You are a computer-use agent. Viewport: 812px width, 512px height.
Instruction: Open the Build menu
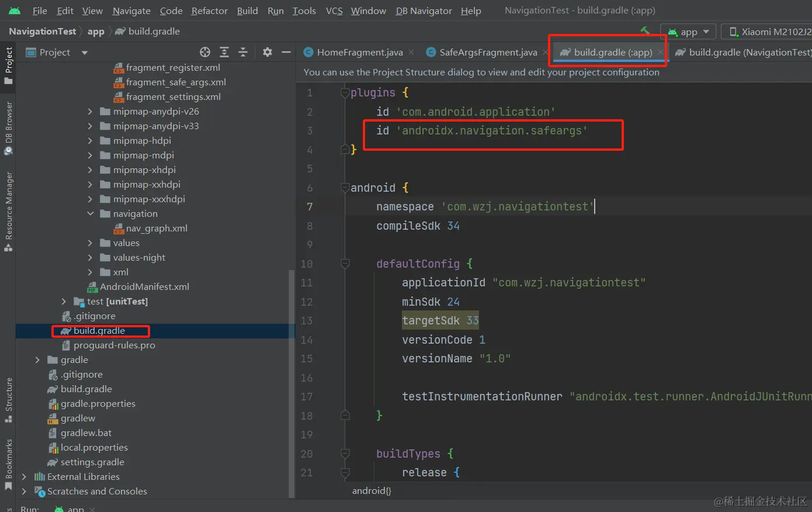[x=248, y=11]
